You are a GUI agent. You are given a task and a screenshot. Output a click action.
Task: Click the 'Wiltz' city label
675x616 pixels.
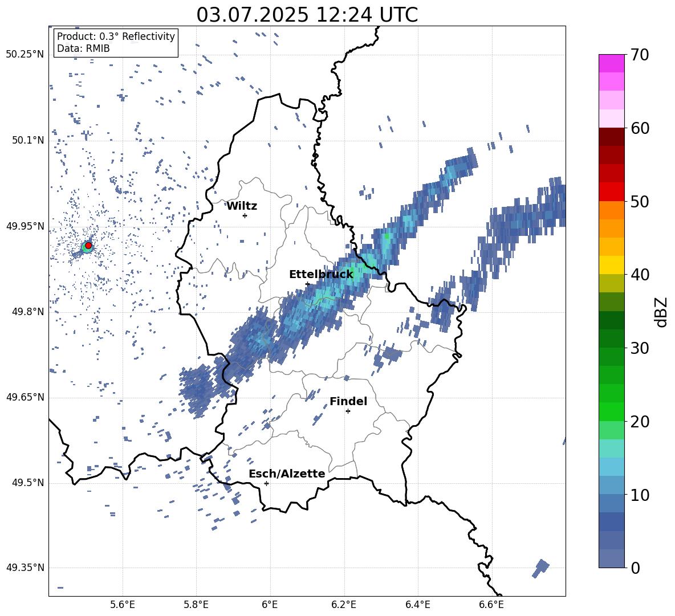coord(242,206)
